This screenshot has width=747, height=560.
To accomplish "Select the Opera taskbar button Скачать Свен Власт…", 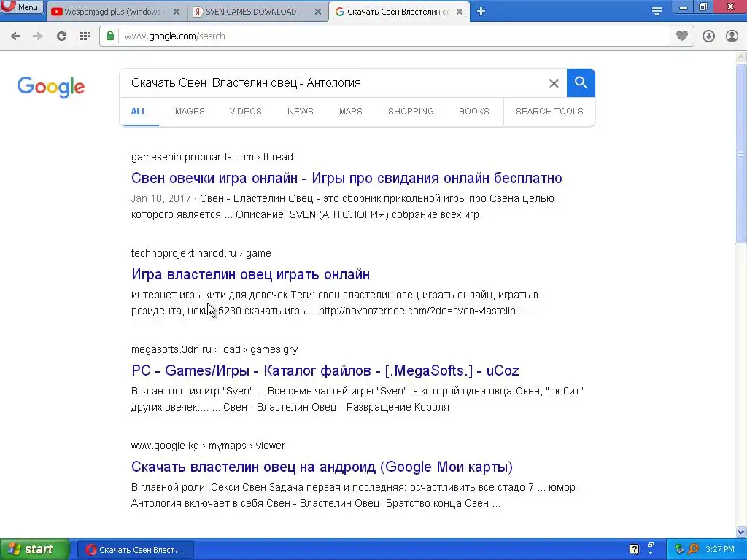I will pos(135,550).
